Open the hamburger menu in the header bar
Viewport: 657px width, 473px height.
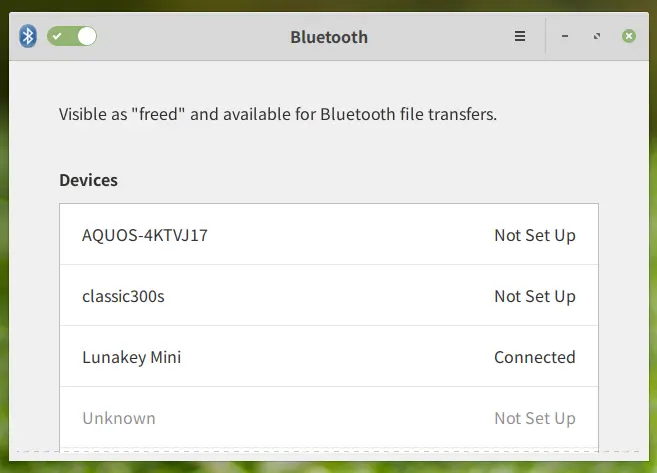pyautogui.click(x=520, y=36)
